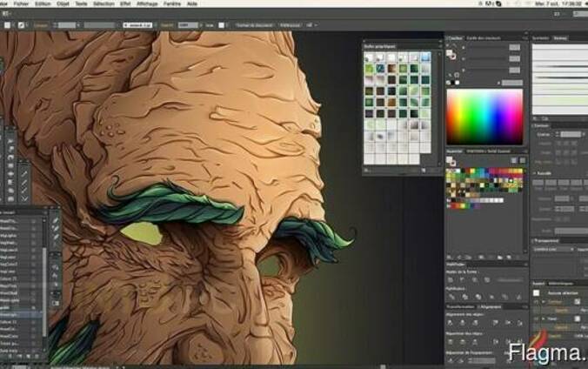
Task: Align objects to horizontal center
Action: pyautogui.click(x=463, y=323)
